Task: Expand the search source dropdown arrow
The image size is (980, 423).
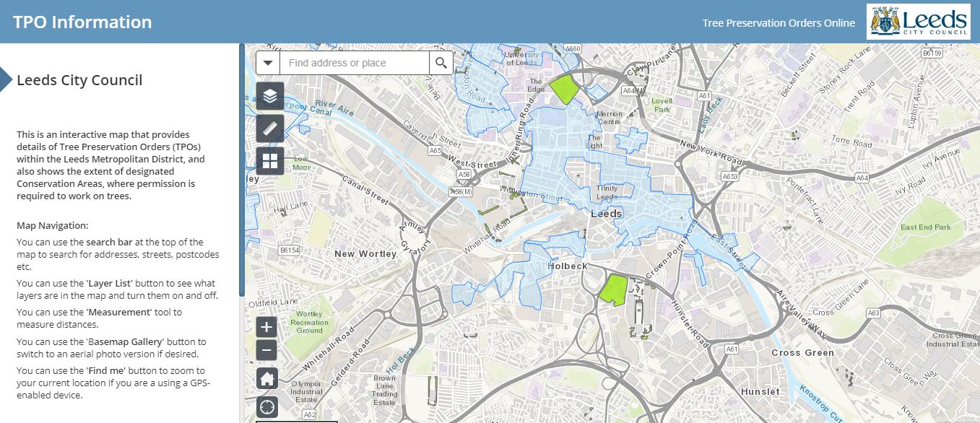Action: pos(268,63)
